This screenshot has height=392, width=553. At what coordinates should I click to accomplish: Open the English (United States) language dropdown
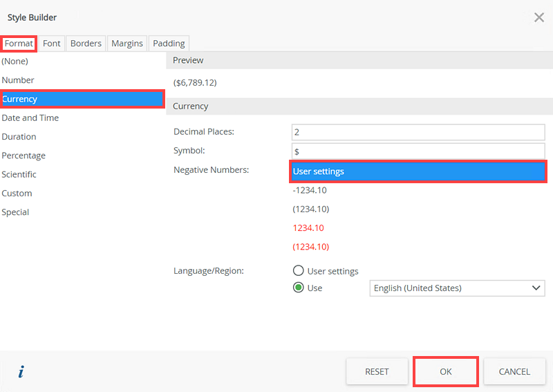click(458, 288)
